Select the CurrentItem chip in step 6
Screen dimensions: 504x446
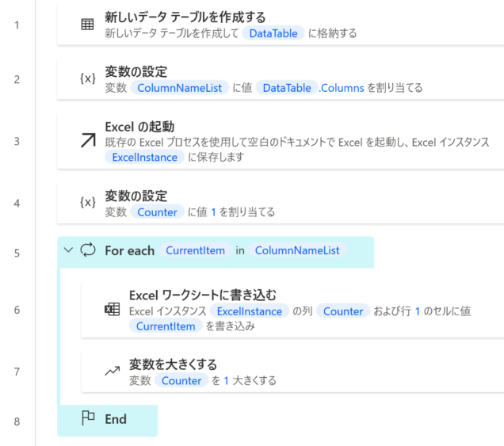pyautogui.click(x=166, y=326)
